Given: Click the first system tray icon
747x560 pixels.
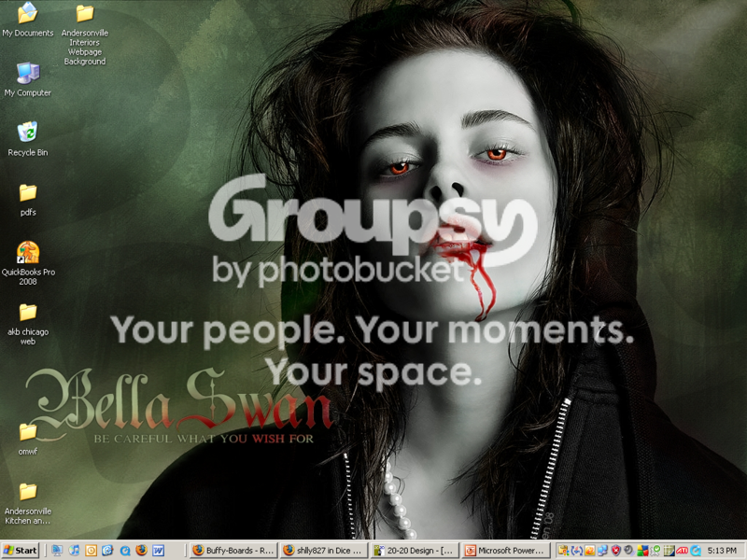Looking at the screenshot, I should [x=564, y=551].
